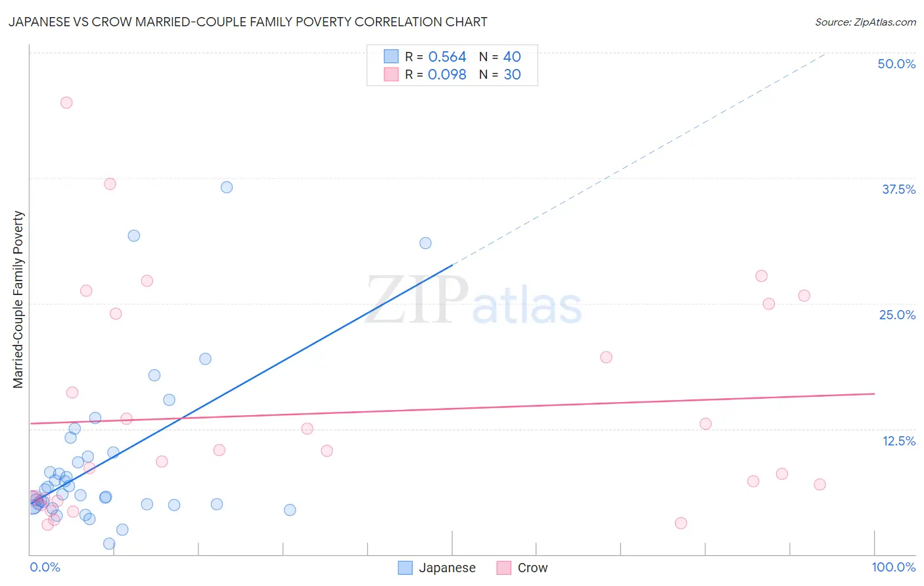This screenshot has width=924, height=586.
Task: Select the Japanese legend label
Action: tap(447, 568)
